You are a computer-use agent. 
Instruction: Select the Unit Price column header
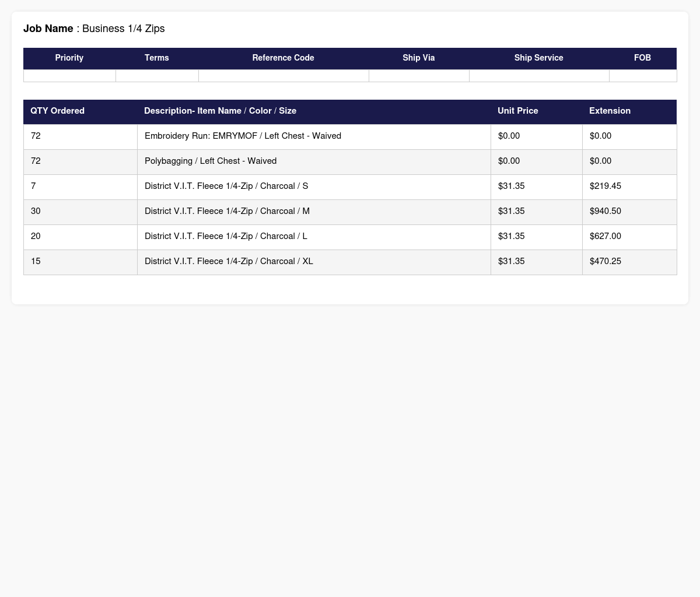coord(517,111)
